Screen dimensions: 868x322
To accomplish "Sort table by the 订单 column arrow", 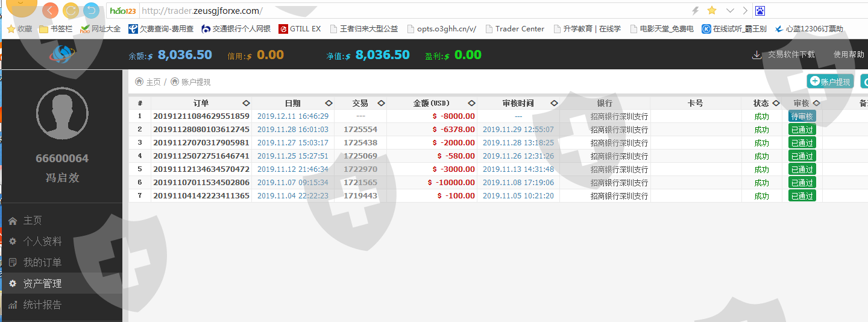I will 246,103.
